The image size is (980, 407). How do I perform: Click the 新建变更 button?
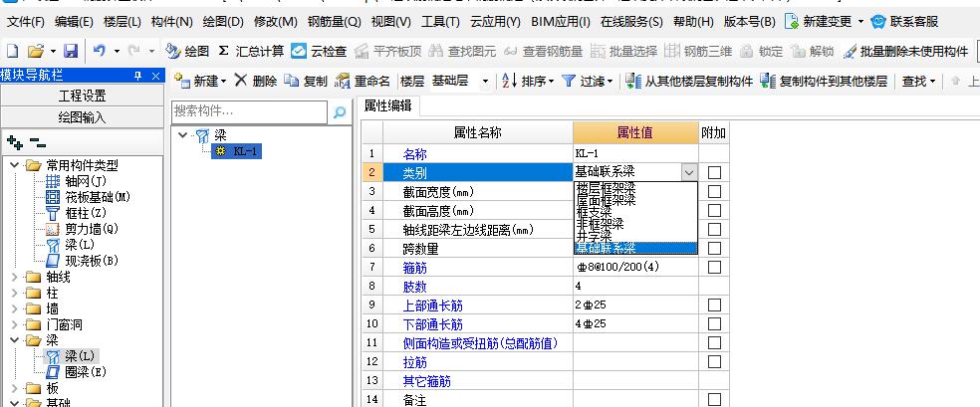coord(818,21)
